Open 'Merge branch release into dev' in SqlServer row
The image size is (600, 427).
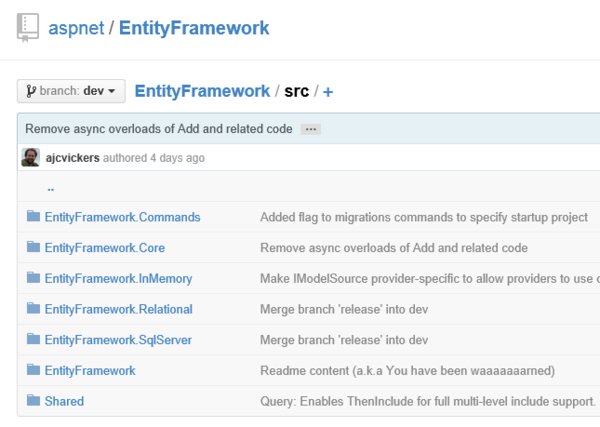(x=344, y=340)
